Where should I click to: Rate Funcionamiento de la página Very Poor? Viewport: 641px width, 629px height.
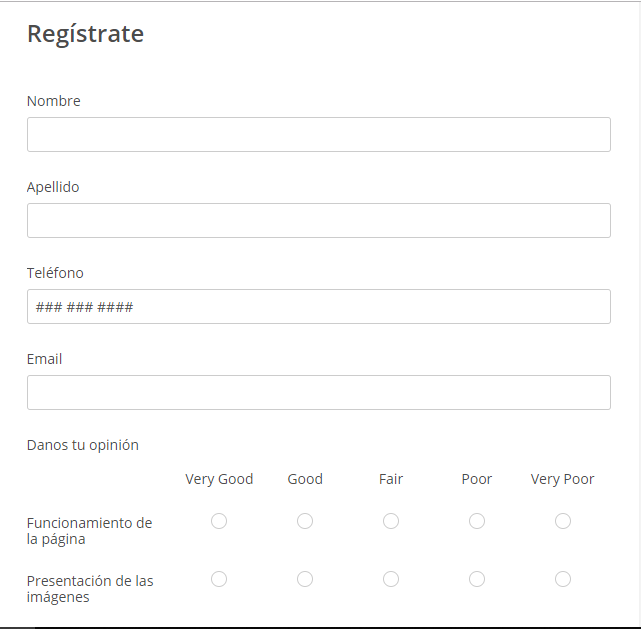(563, 521)
